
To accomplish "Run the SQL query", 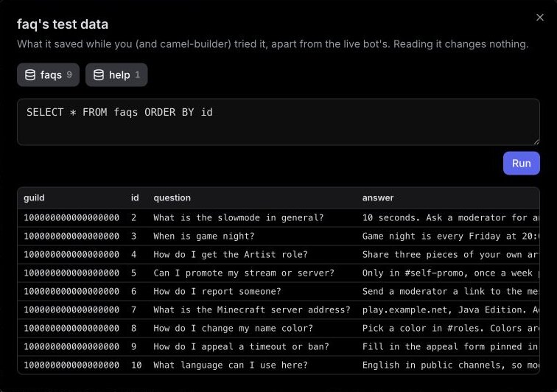I will click(x=521, y=163).
